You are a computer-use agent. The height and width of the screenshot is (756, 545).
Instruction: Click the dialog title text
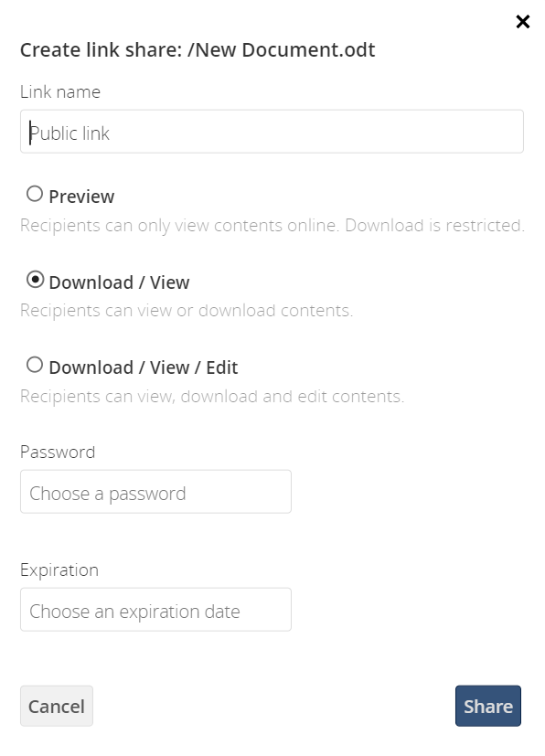click(x=198, y=49)
